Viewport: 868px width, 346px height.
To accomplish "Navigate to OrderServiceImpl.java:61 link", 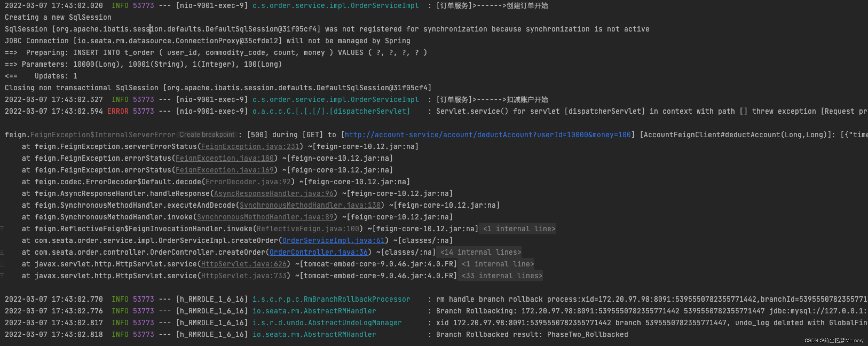I will click(333, 241).
